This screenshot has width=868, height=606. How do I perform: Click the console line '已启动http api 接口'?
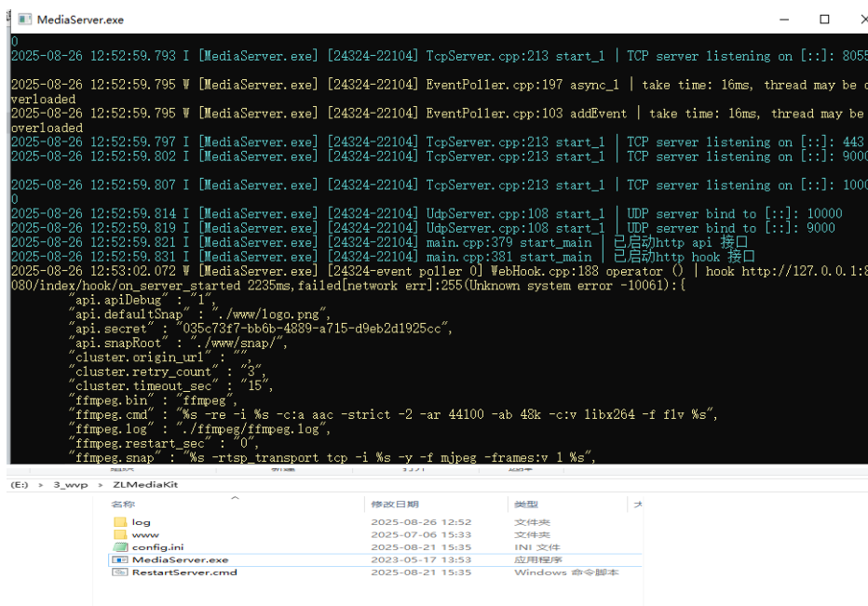(x=681, y=242)
